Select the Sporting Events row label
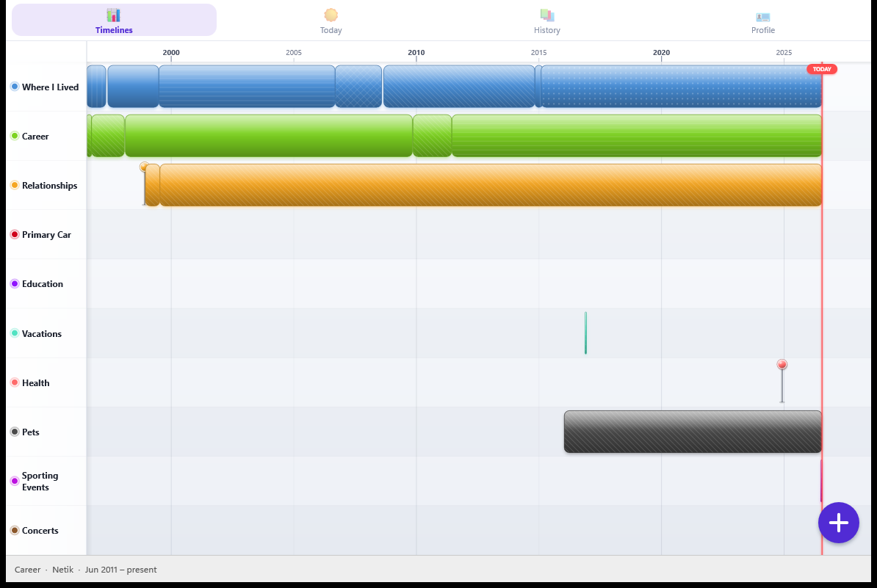877x588 pixels. (x=40, y=482)
